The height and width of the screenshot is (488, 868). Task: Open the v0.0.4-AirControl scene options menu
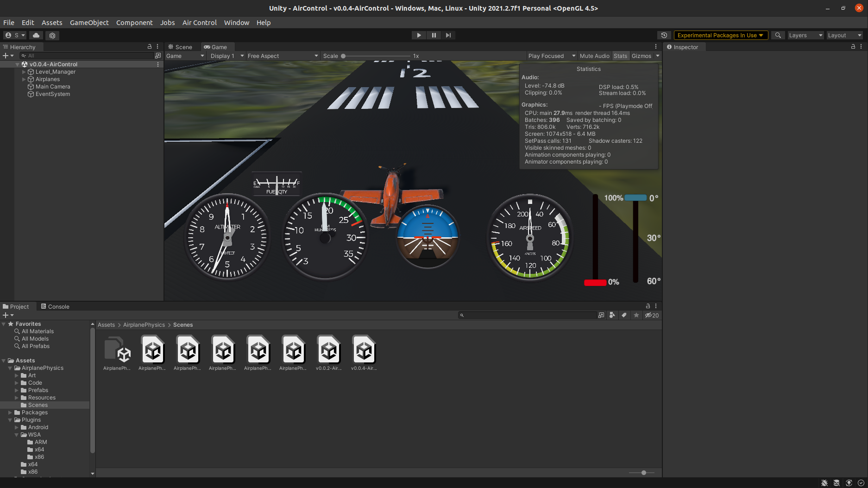coord(158,64)
